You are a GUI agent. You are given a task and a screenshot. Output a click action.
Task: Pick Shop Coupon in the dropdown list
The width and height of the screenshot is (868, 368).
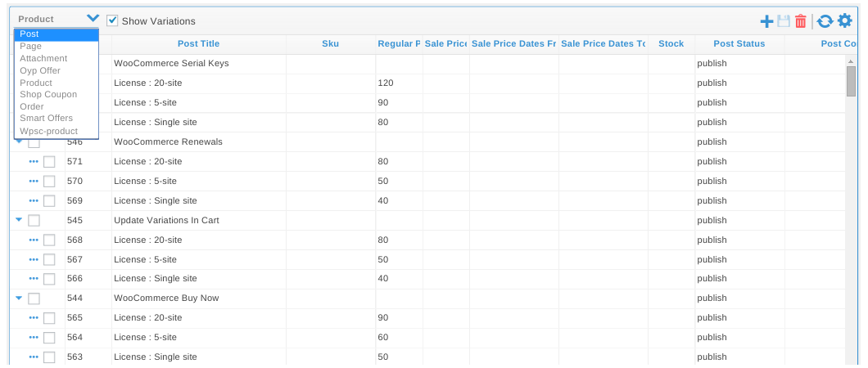click(x=57, y=95)
